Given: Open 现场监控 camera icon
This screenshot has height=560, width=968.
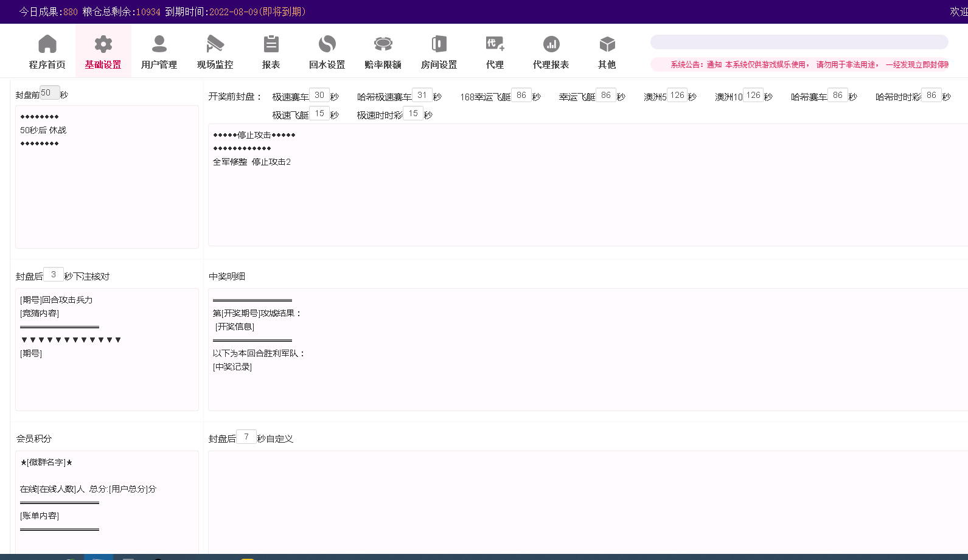Looking at the screenshot, I should (215, 44).
